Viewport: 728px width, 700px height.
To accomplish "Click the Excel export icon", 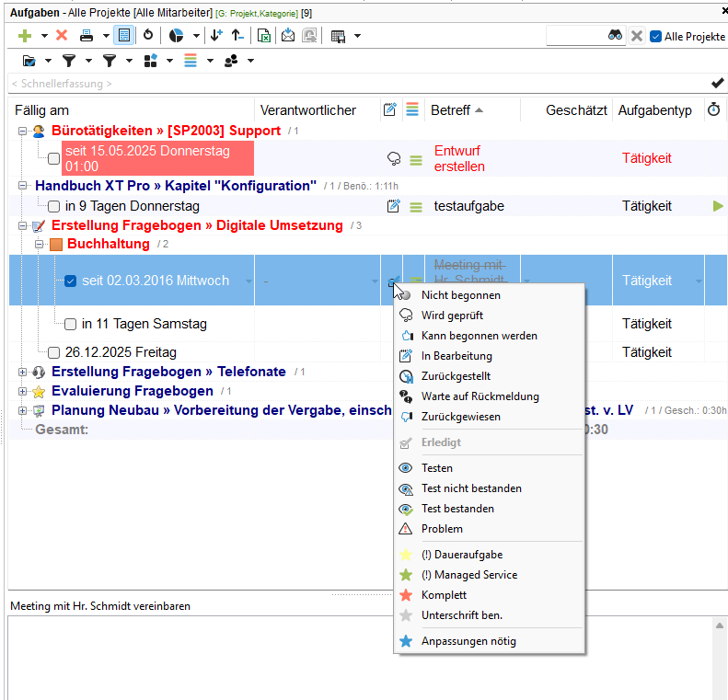I will coord(264,36).
